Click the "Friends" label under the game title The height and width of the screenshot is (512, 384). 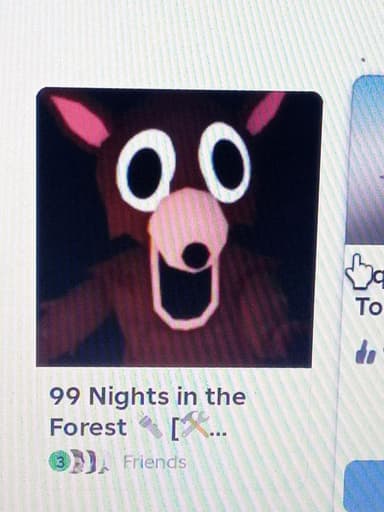(154, 462)
